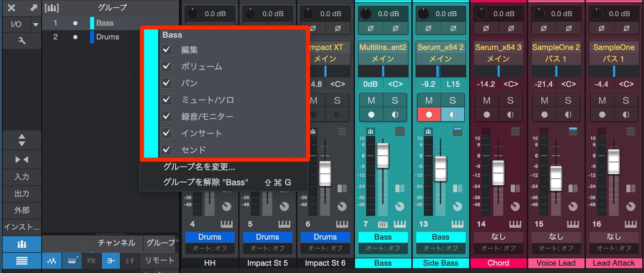Show the 外部 channels
Viewport: 644px width, 273px height.
22,210
